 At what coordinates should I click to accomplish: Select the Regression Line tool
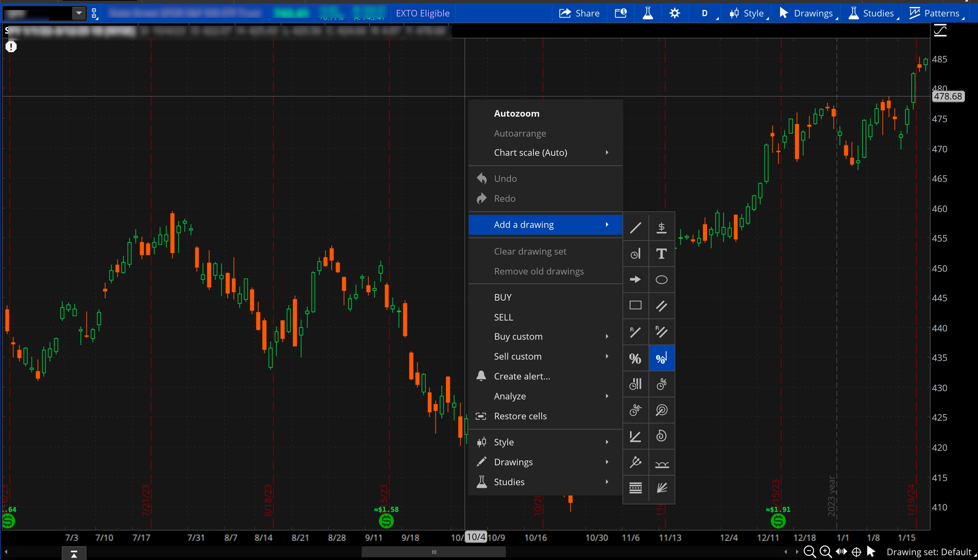tap(635, 331)
